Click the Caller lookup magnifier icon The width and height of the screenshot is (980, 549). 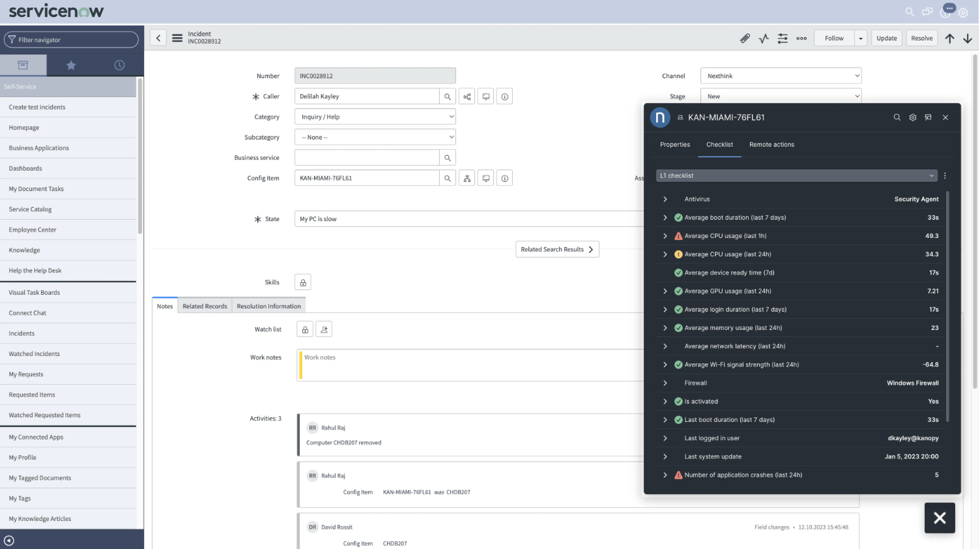click(448, 96)
